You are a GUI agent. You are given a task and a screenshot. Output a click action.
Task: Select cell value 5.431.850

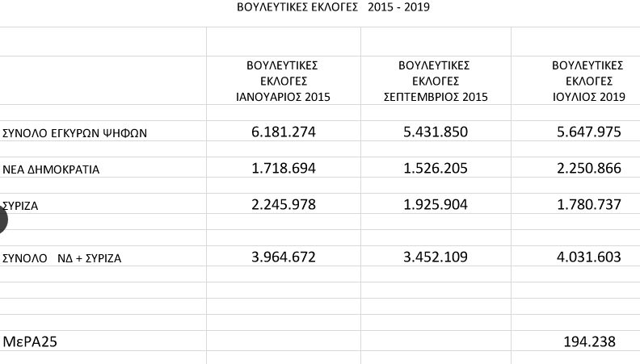(436, 132)
